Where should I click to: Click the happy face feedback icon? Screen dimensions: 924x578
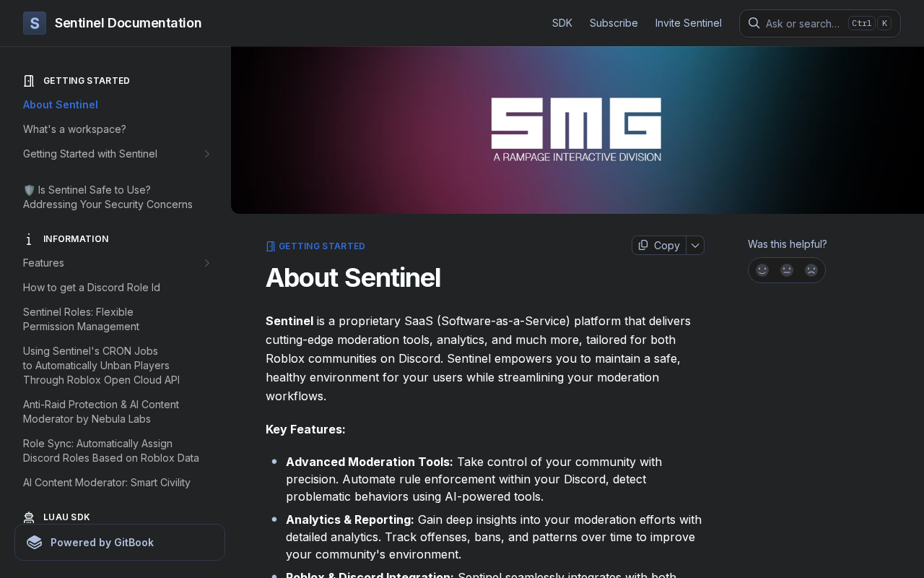(x=762, y=270)
